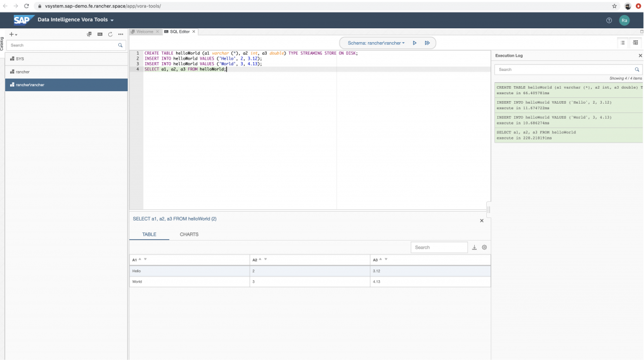Download the query results table

click(475, 248)
